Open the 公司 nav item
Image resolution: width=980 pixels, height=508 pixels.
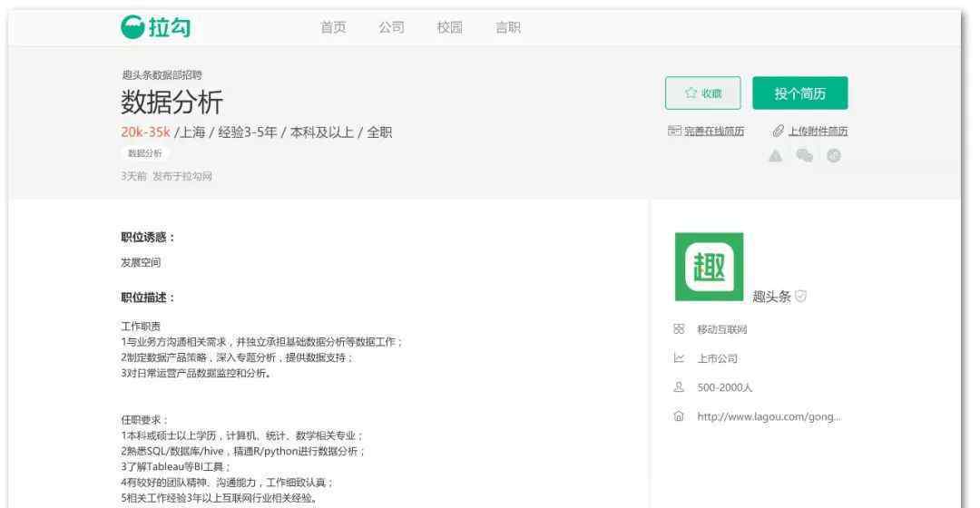point(391,27)
